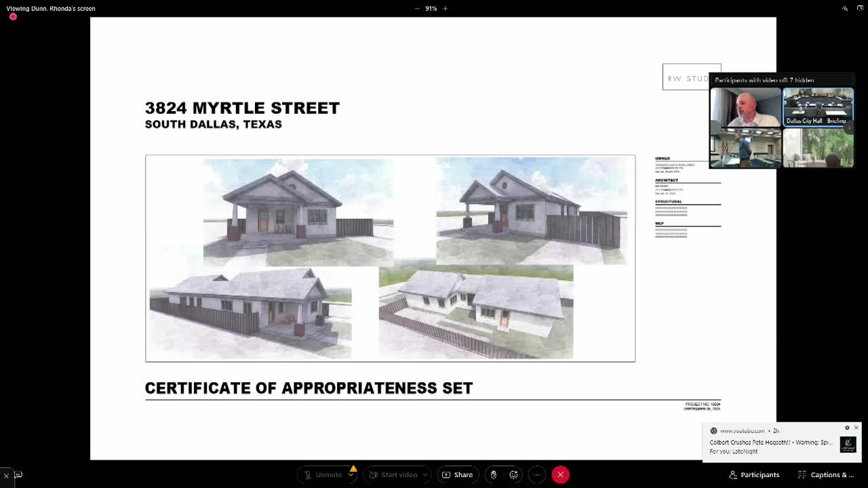
Task: Click the chat bubble icon at bottom left
Action: tap(18, 475)
